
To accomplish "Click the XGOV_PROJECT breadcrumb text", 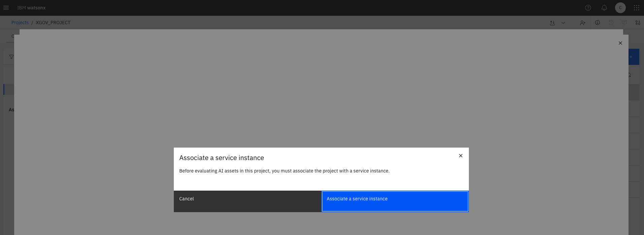I will [53, 23].
